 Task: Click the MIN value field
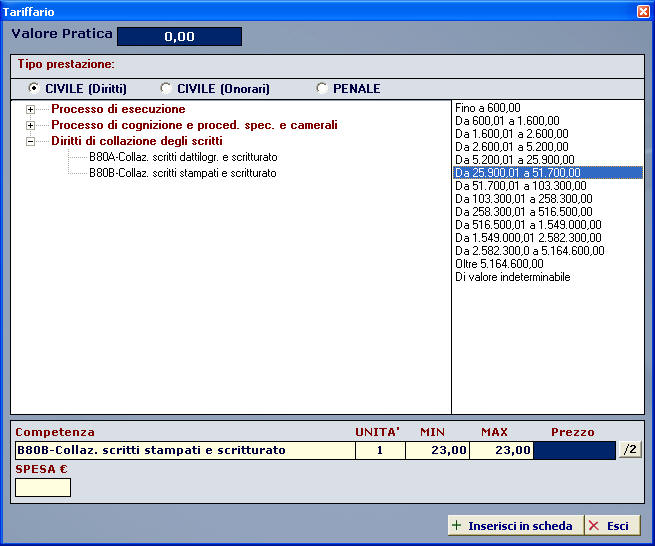[x=437, y=450]
